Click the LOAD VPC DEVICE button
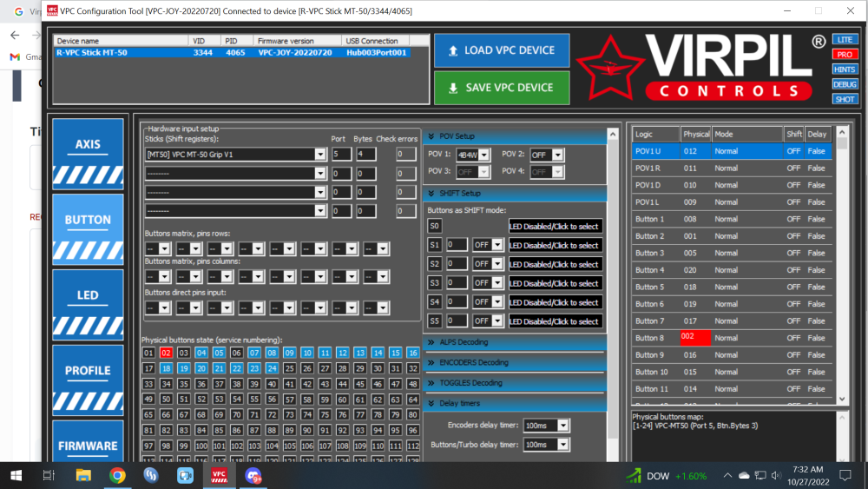Image resolution: width=868 pixels, height=489 pixels. tap(502, 50)
